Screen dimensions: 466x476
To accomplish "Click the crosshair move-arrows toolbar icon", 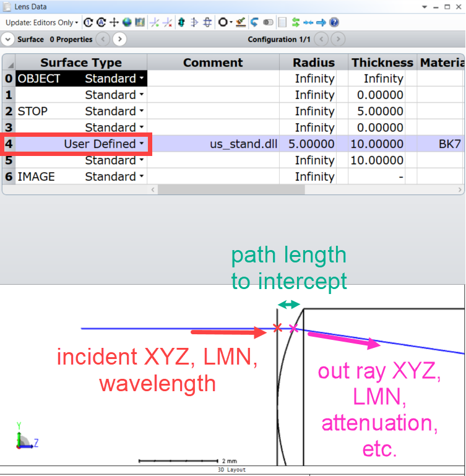I will click(114, 22).
